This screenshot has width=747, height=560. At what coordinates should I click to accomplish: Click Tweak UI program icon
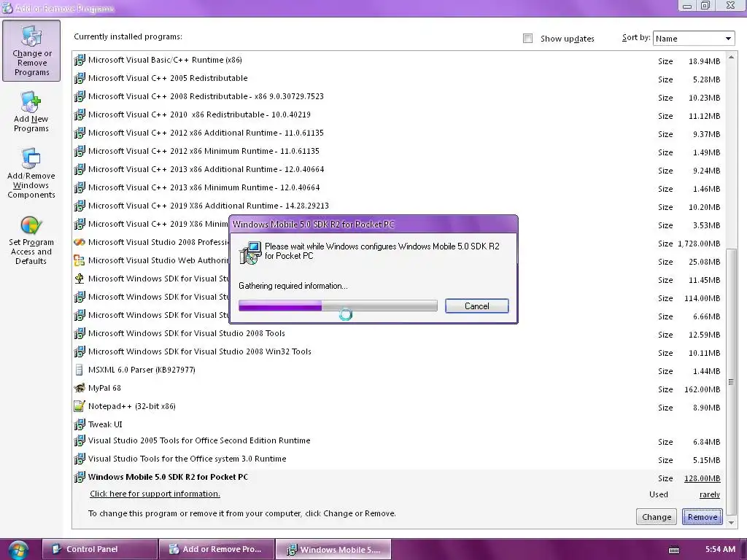[x=80, y=424]
